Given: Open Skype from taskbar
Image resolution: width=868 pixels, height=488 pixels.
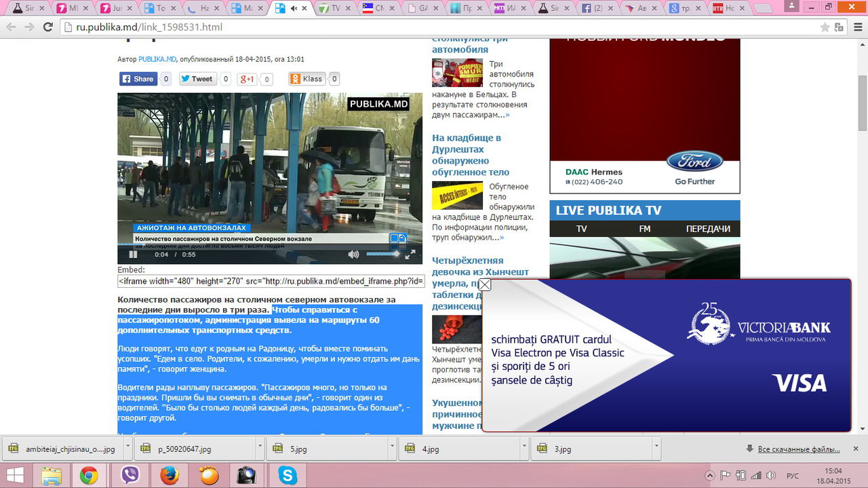Looking at the screenshot, I should tap(288, 475).
